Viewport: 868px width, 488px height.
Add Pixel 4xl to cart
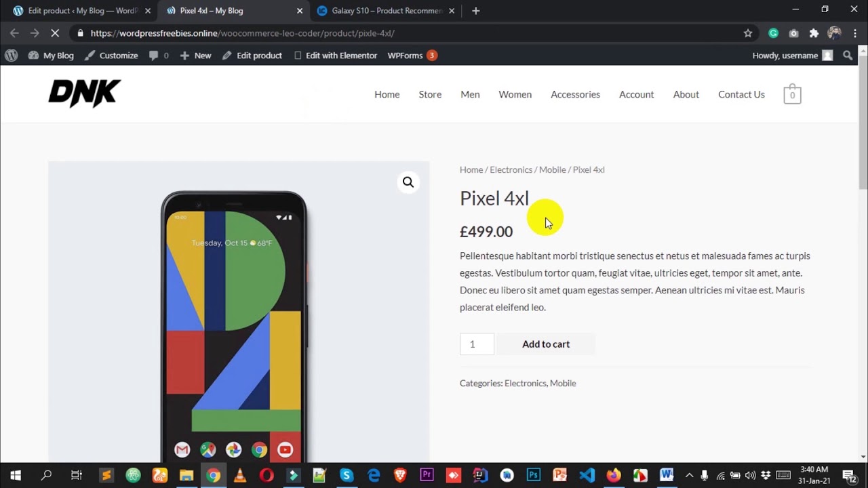coord(546,344)
